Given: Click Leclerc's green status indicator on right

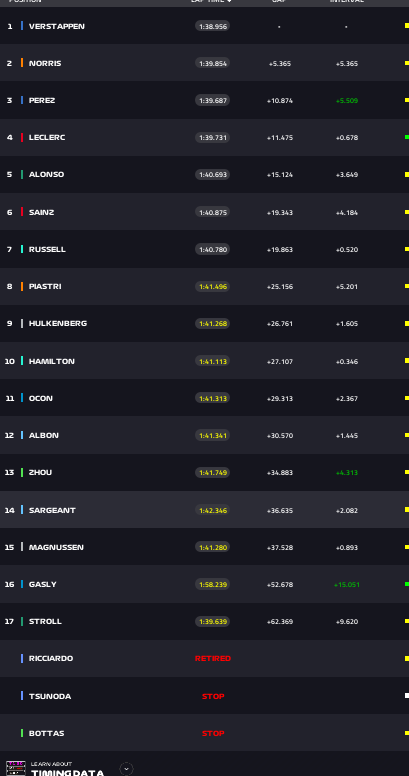Looking at the screenshot, I should [407, 137].
